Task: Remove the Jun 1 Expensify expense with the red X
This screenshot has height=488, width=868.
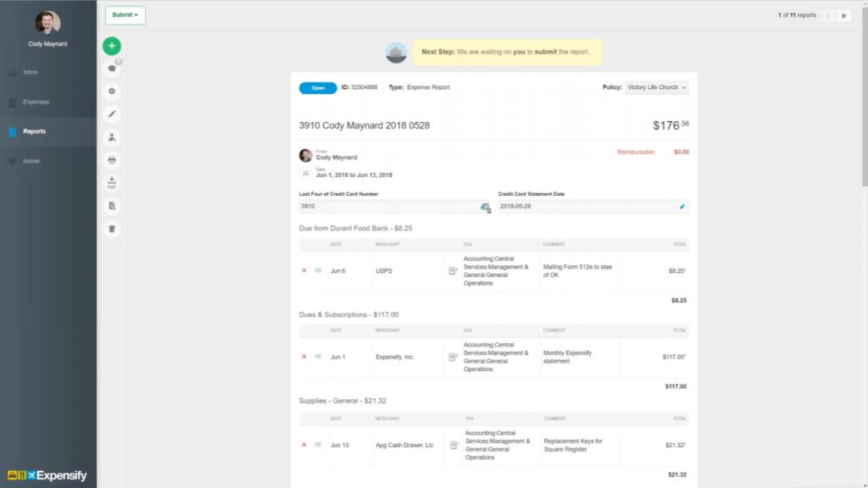Action: click(x=303, y=357)
